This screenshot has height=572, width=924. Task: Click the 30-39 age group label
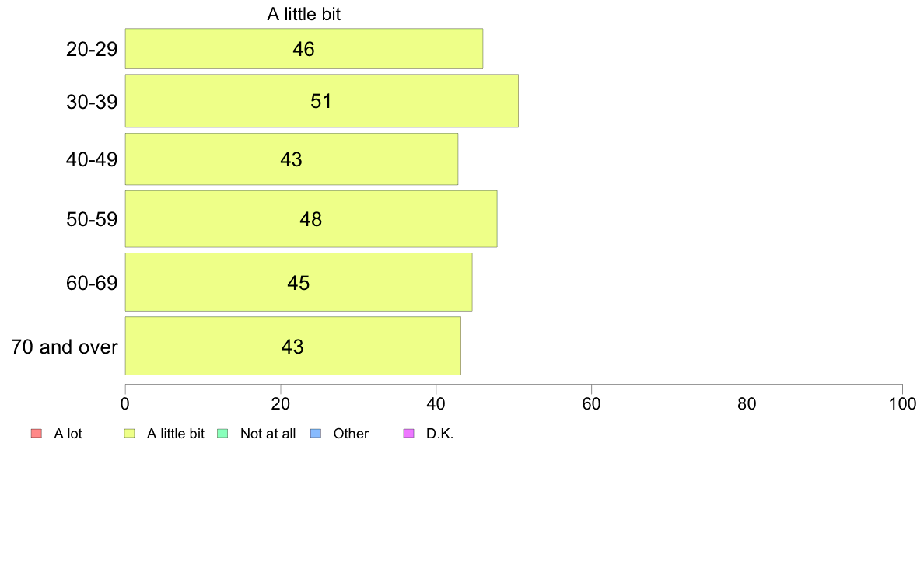[92, 102]
